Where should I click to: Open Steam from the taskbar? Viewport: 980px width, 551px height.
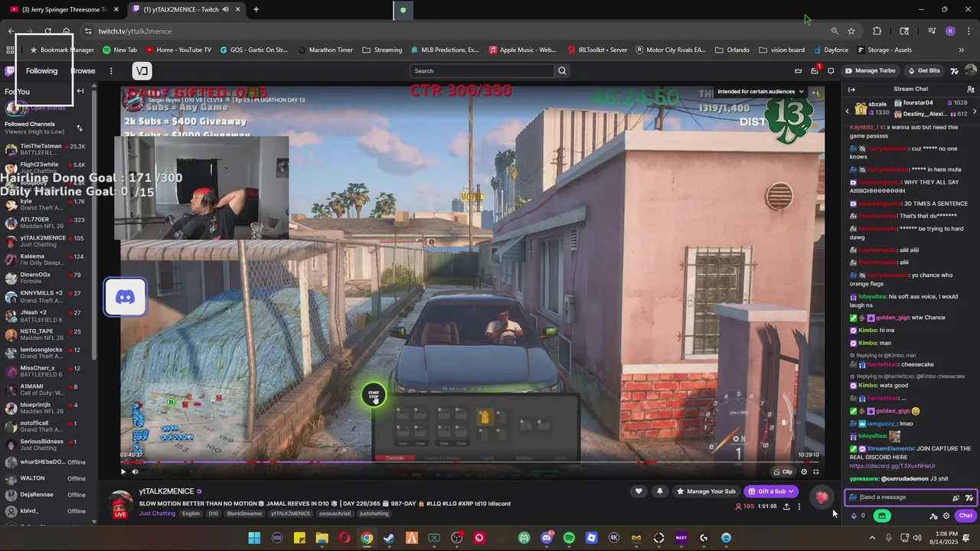point(389,538)
